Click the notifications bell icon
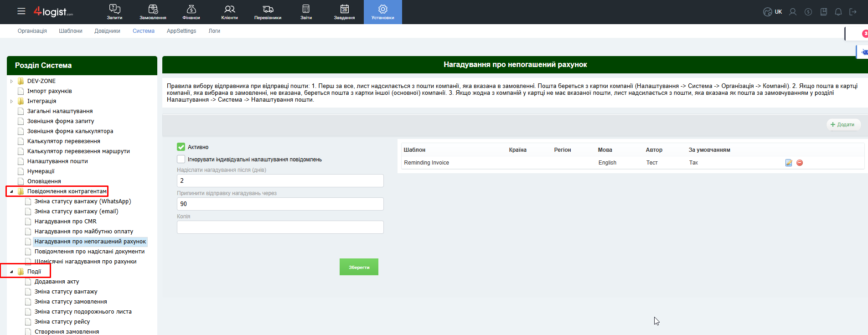This screenshot has width=868, height=335. [x=838, y=12]
